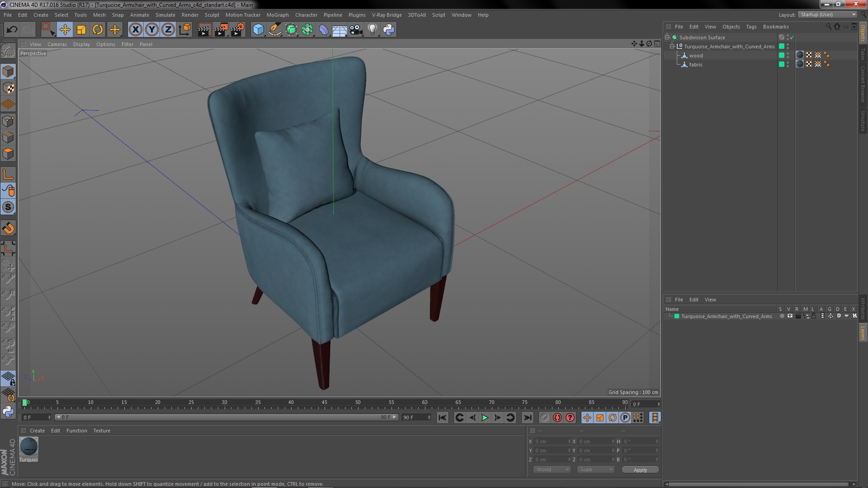Switch to Points mode
Image resolution: width=868 pixels, height=488 pixels.
pyautogui.click(x=8, y=121)
